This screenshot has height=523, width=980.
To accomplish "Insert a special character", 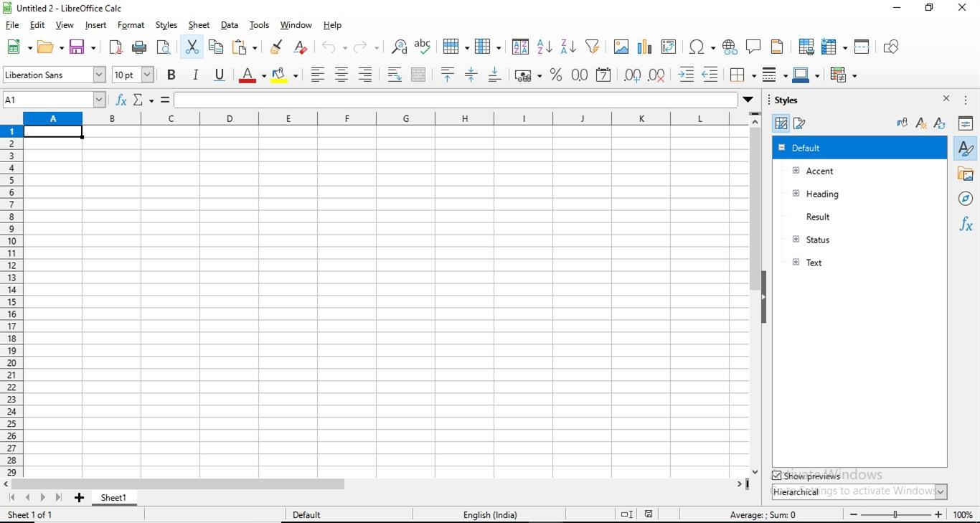I will [697, 47].
